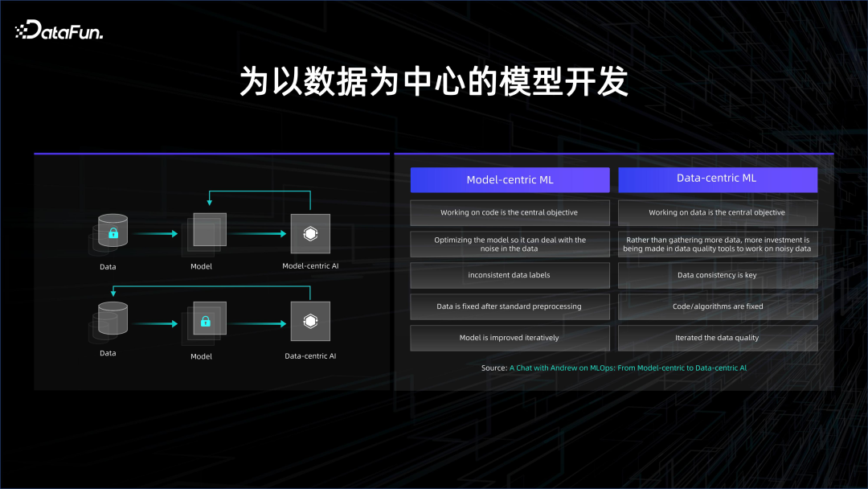Click the DataFun logo

point(59,31)
